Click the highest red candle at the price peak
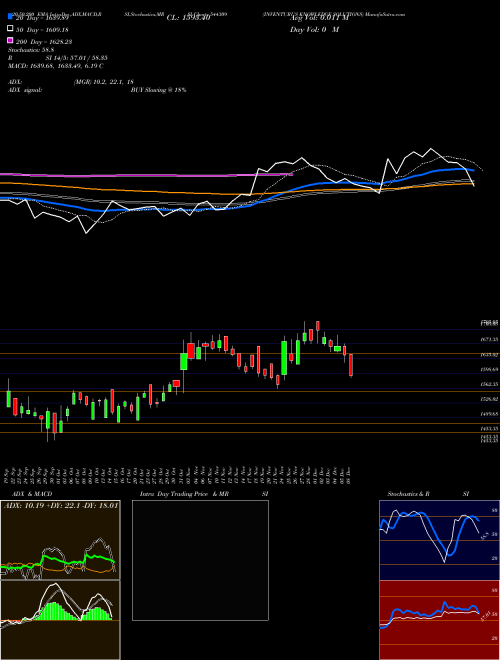This screenshot has width=500, height=660. (318, 326)
